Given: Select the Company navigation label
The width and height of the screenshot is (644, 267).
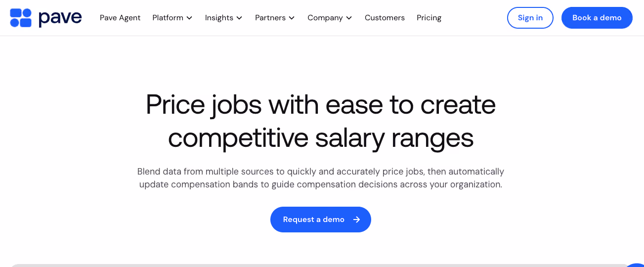Looking at the screenshot, I should coord(325,18).
